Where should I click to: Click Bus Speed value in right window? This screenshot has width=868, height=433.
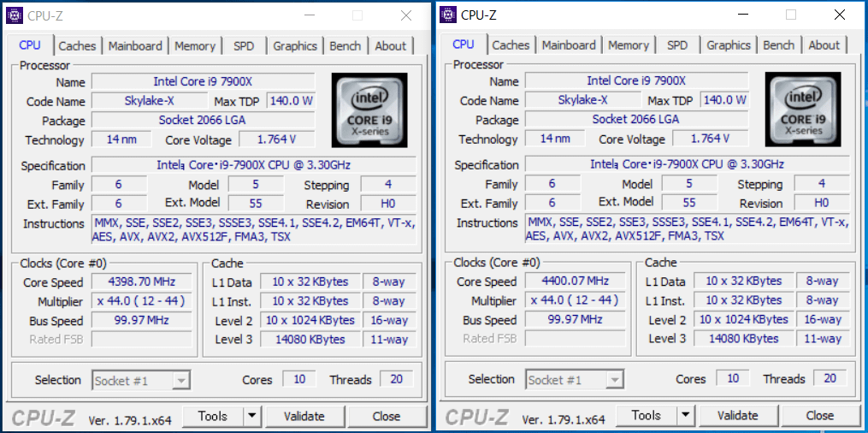tap(575, 319)
